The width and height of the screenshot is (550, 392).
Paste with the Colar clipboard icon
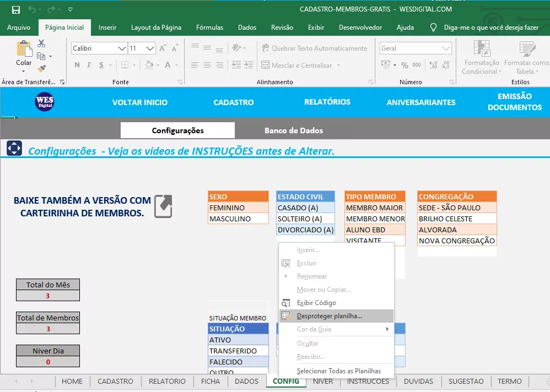pyautogui.click(x=24, y=48)
